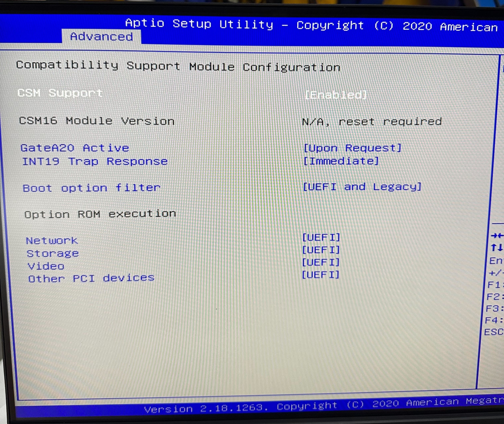Change the [Immediate] value
The width and height of the screenshot is (504, 424).
341,161
